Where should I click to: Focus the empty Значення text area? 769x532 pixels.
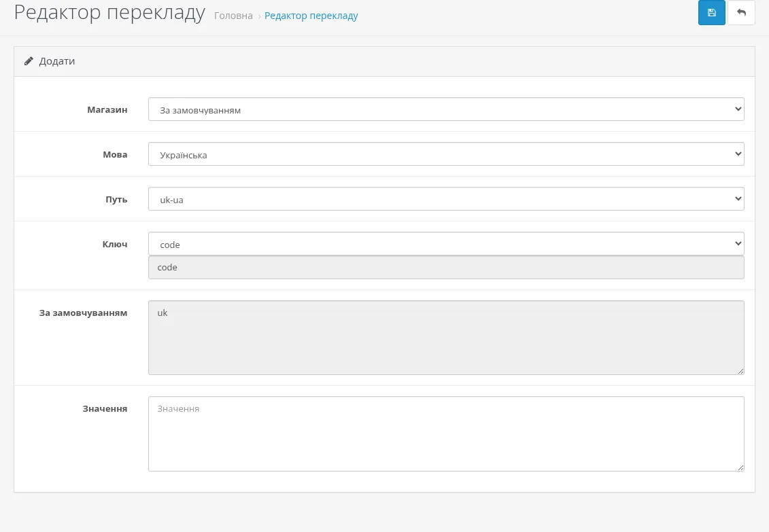pos(446,434)
